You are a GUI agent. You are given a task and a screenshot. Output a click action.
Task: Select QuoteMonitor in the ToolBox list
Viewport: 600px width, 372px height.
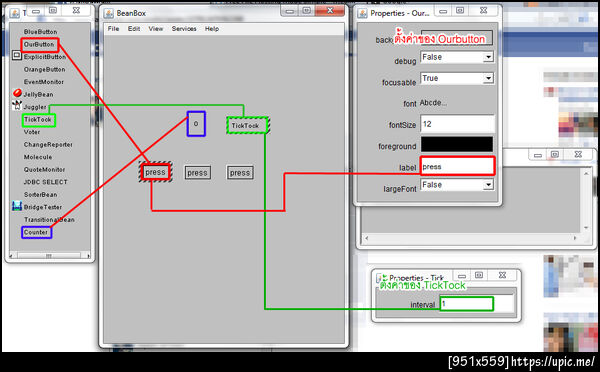click(44, 170)
